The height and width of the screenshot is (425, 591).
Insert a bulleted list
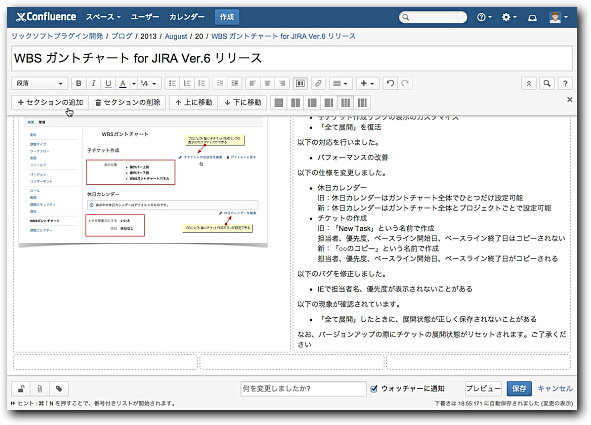tap(172, 83)
